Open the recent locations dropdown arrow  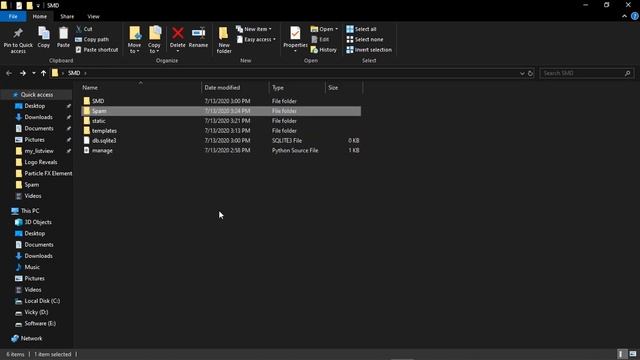pyautogui.click(x=33, y=73)
